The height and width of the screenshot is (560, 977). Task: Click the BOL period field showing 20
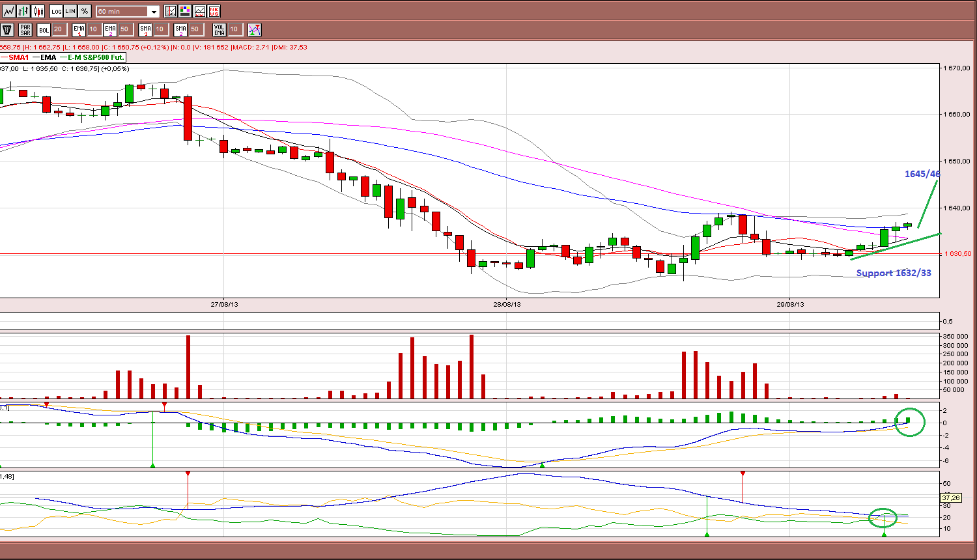coord(59,30)
